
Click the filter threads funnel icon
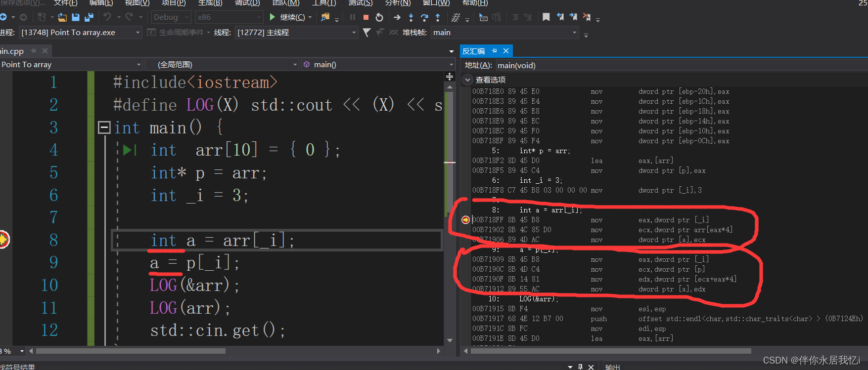click(x=366, y=33)
